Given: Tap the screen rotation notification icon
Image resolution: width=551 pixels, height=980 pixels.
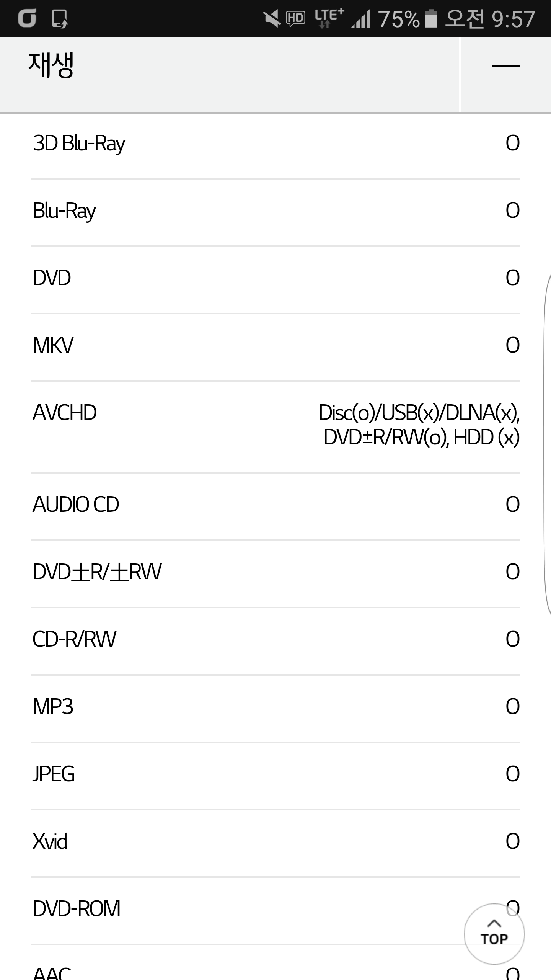Looking at the screenshot, I should [60, 18].
